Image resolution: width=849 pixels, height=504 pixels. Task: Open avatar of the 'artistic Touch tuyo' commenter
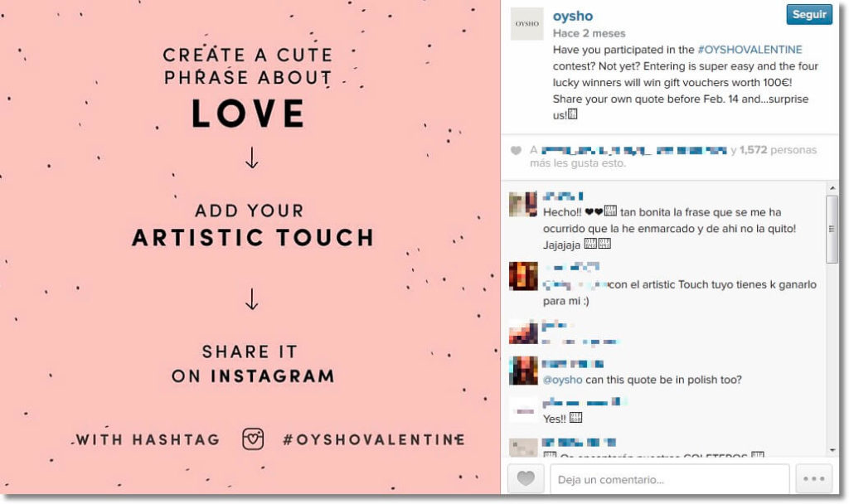[523, 276]
